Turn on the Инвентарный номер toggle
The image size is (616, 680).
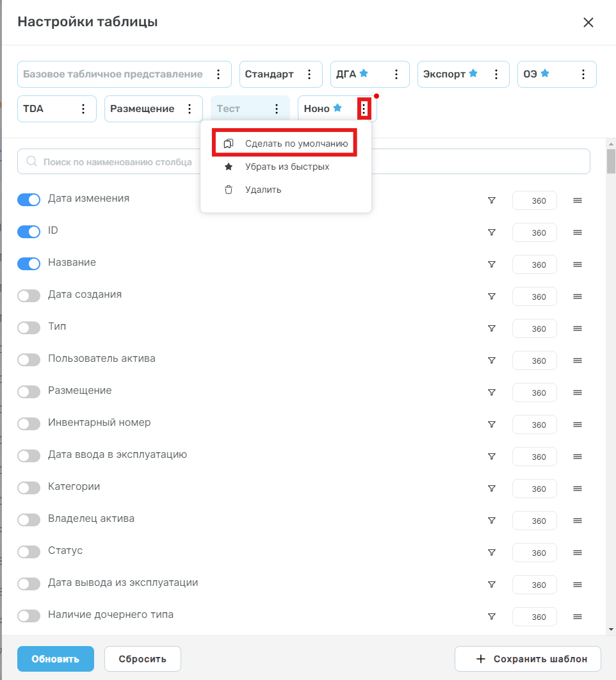29,424
